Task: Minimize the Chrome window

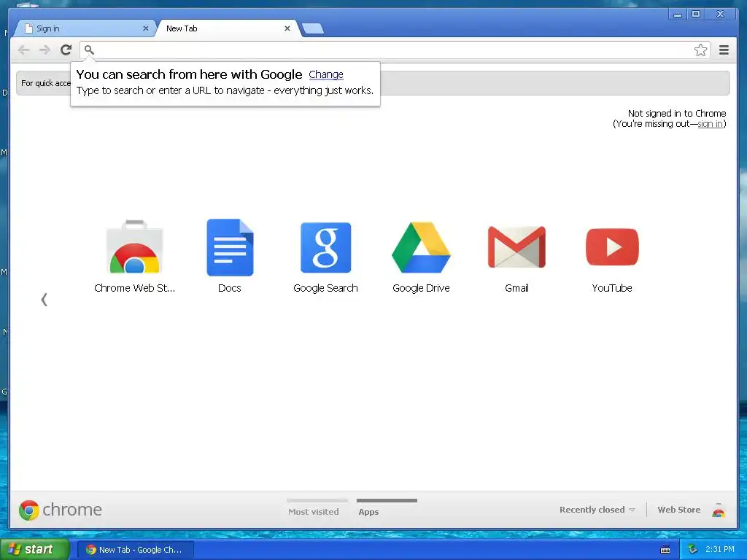Action: pos(677,15)
